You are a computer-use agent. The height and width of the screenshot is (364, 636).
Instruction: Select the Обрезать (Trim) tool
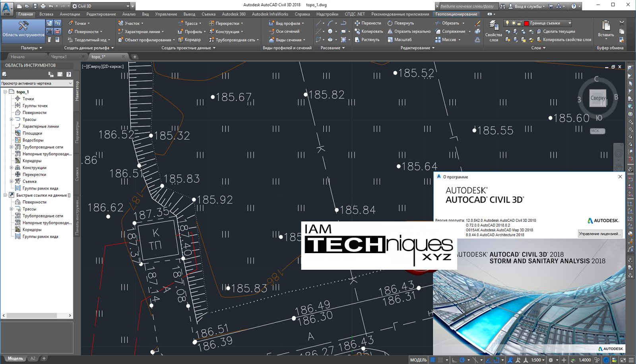click(x=451, y=23)
